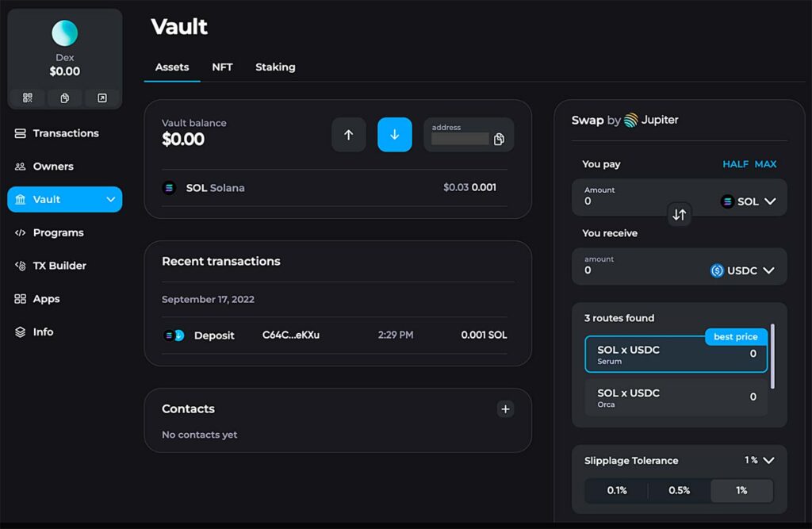Switch to the NFT tab

[x=222, y=67]
